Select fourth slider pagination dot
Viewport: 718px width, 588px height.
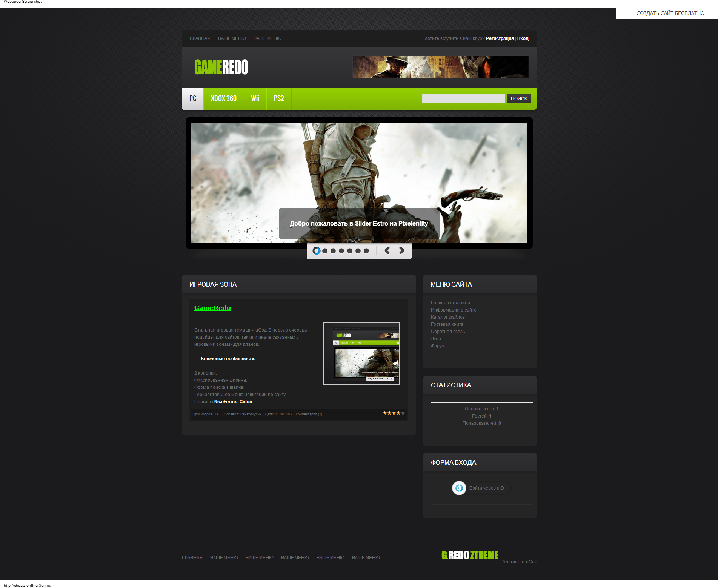coord(341,251)
